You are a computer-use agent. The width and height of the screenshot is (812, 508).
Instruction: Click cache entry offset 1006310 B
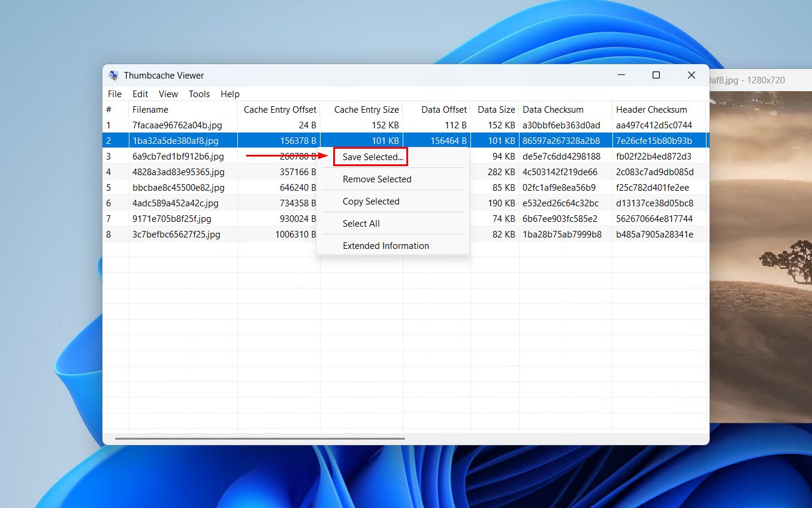[296, 235]
